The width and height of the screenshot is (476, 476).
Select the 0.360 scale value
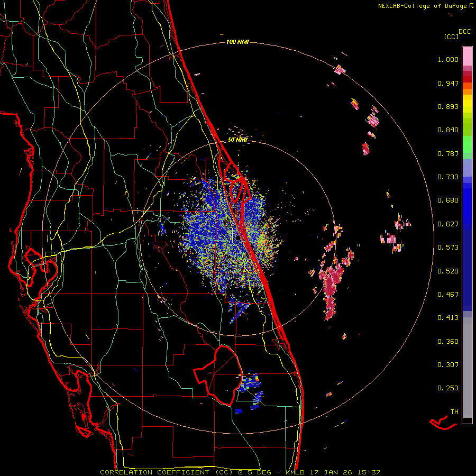[448, 342]
